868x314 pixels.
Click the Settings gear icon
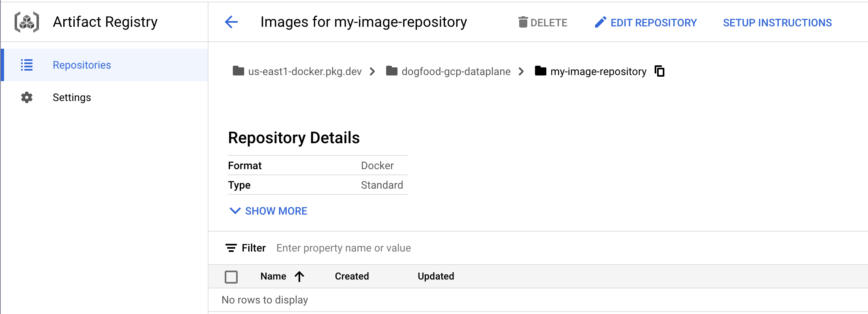[x=27, y=97]
